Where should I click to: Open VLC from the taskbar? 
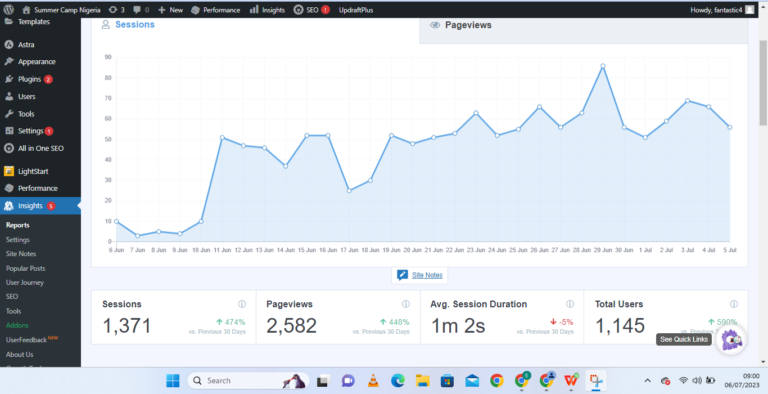coord(373,381)
